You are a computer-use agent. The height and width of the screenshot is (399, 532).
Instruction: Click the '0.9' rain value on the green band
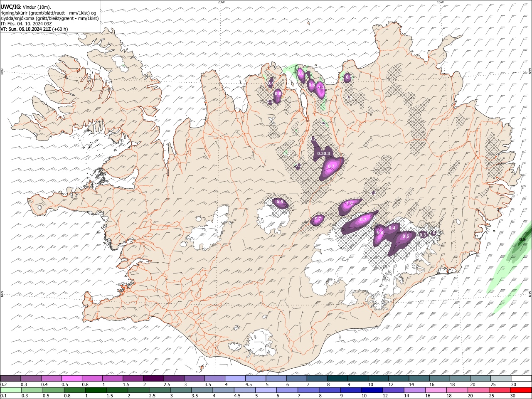tap(522, 240)
